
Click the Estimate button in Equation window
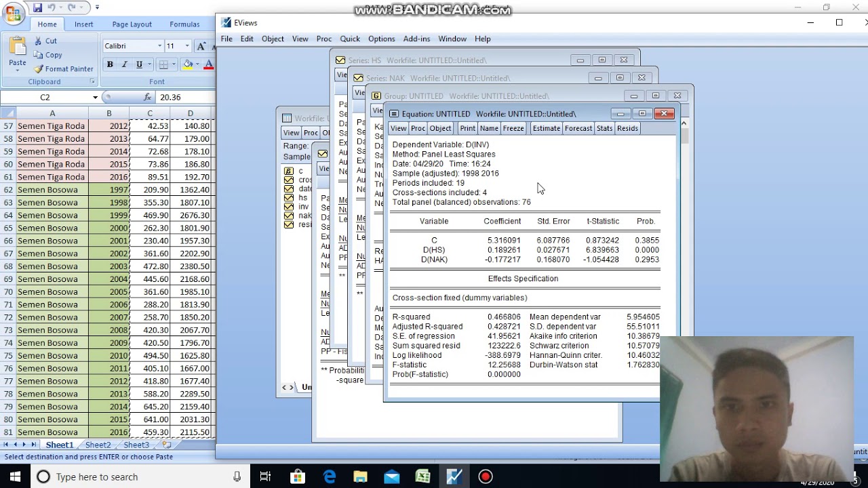[x=547, y=128]
